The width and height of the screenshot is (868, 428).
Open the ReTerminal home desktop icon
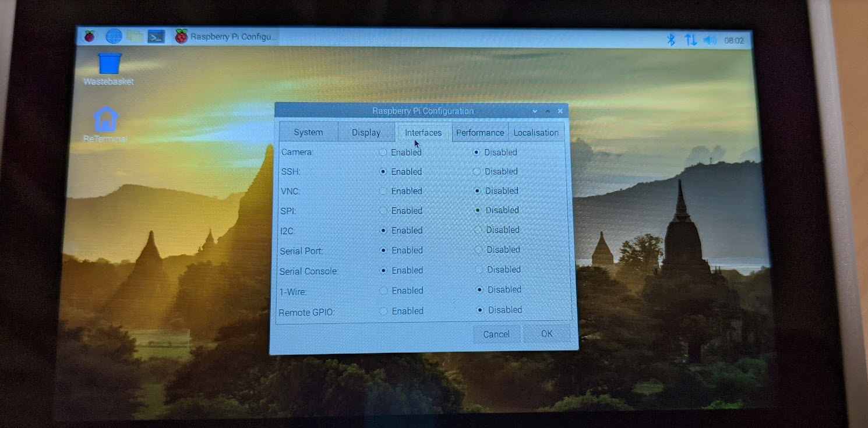tap(105, 119)
